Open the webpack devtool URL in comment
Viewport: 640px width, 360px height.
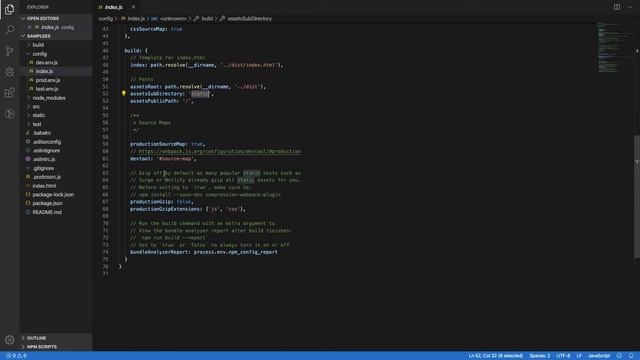coord(220,151)
